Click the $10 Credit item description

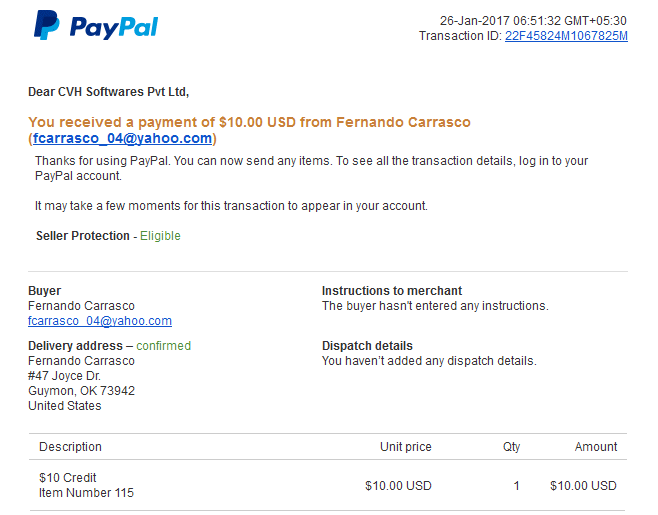(68, 478)
